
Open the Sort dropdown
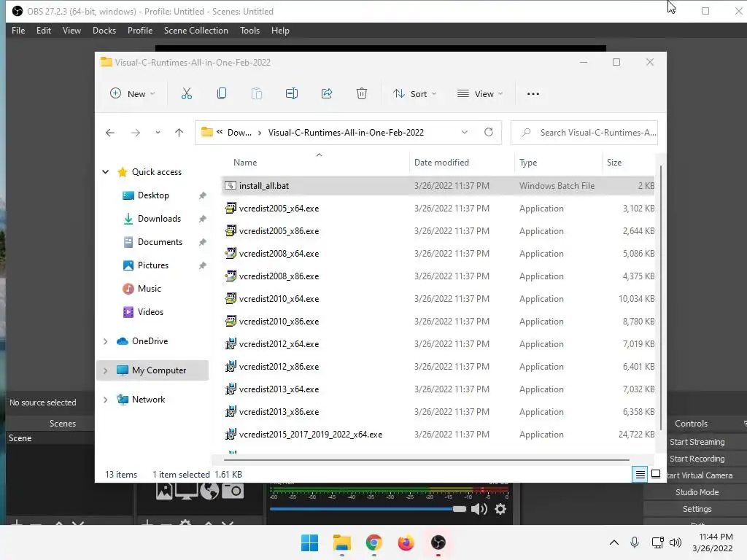pos(414,94)
